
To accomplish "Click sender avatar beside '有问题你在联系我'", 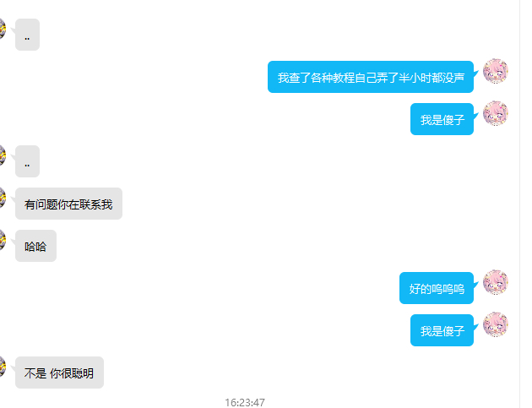I will click(2, 198).
